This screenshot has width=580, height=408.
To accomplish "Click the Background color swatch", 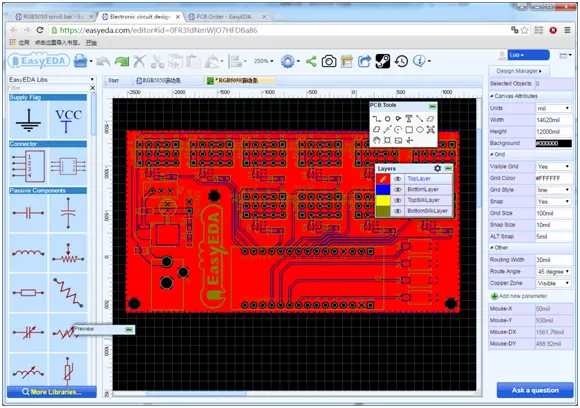I will click(553, 144).
